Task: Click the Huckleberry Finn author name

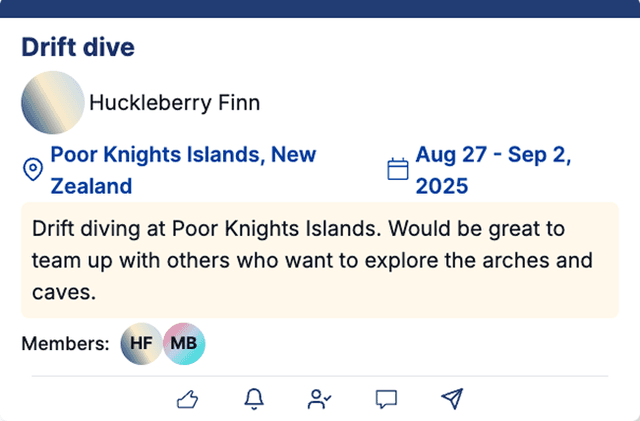Action: click(174, 102)
